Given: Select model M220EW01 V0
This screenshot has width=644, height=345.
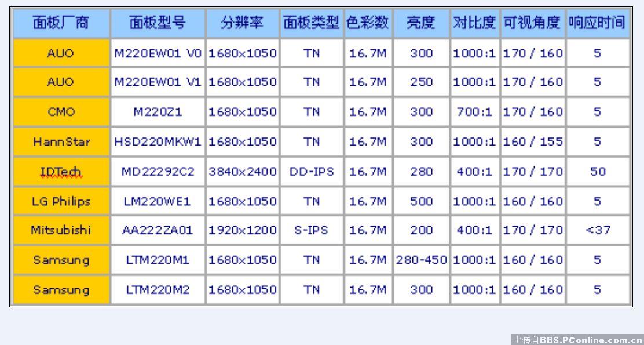Looking at the screenshot, I should pyautogui.click(x=158, y=53).
